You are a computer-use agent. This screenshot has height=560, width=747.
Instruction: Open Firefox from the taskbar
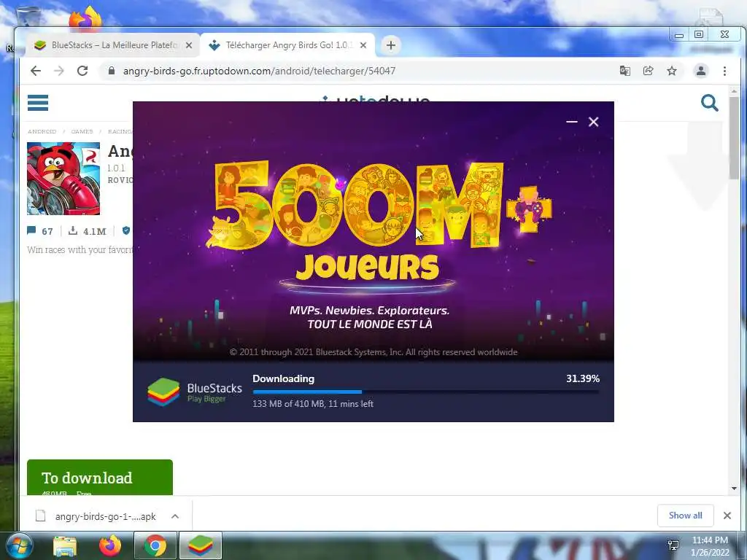[110, 545]
